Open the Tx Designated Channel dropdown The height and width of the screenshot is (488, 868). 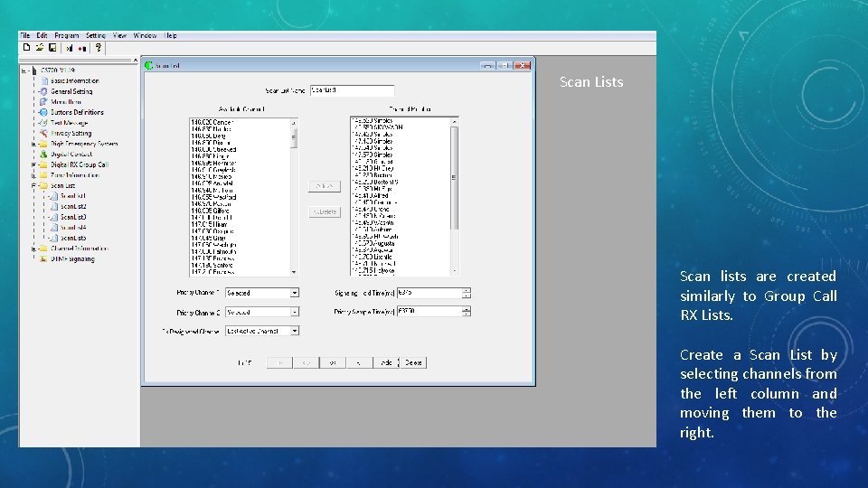pyautogui.click(x=295, y=331)
